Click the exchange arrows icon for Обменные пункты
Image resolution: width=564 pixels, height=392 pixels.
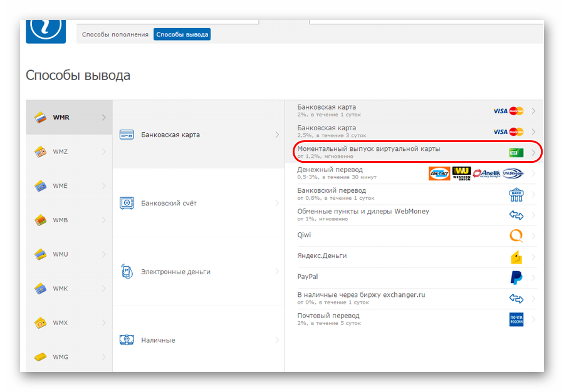516,215
